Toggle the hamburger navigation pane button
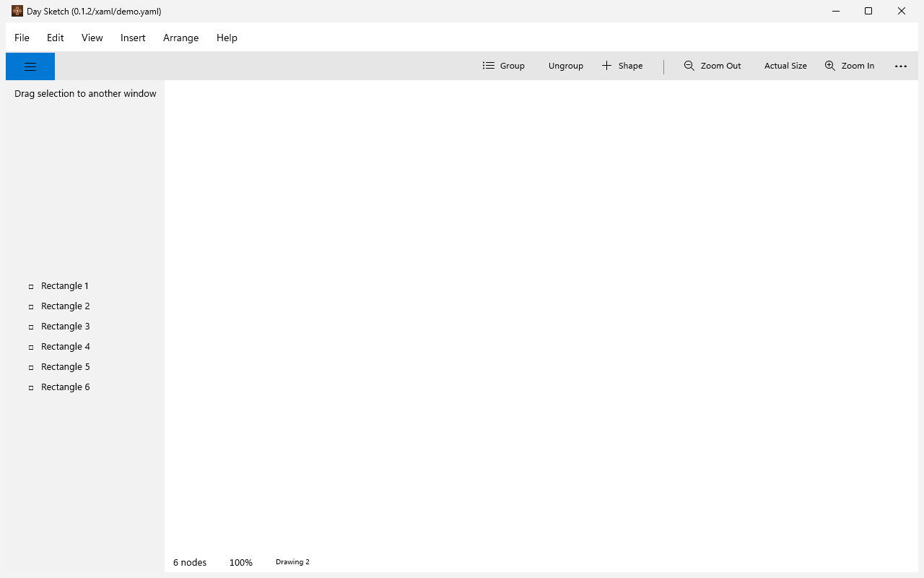Image resolution: width=924 pixels, height=578 pixels. 30,66
